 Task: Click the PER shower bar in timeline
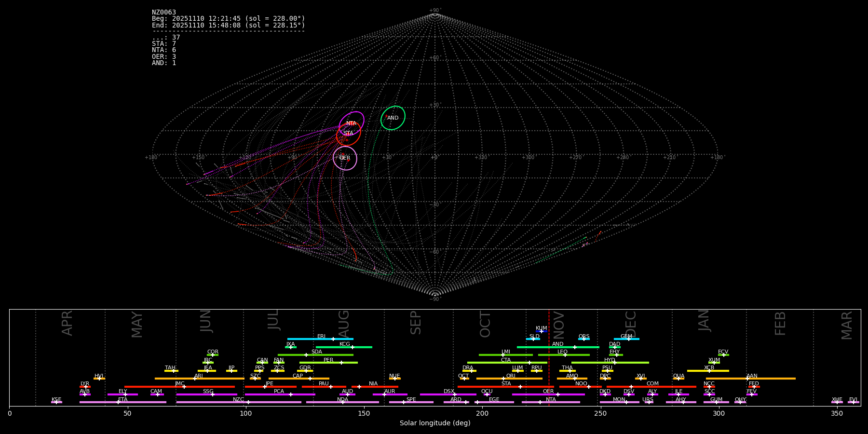click(x=328, y=363)
